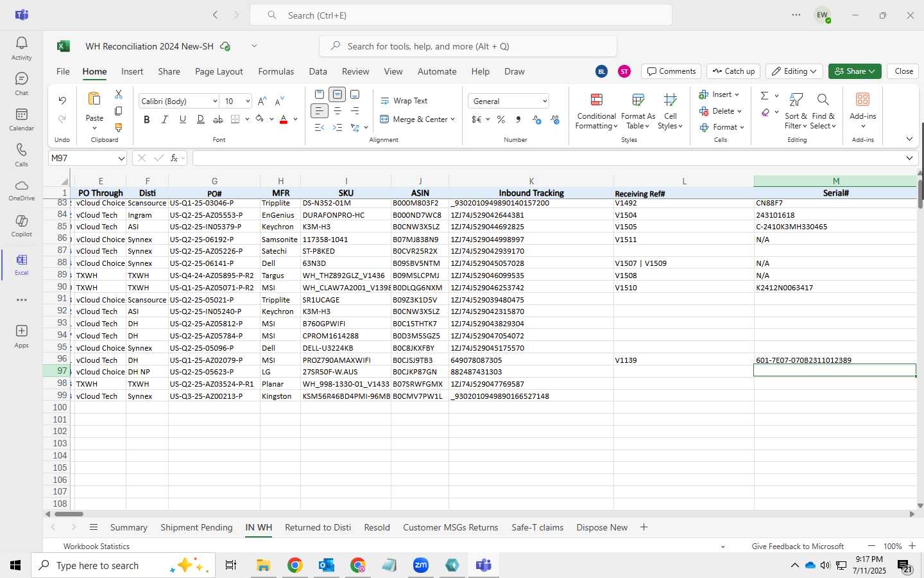Decrease decimal places
This screenshot has width=924, height=578.
pyautogui.click(x=555, y=119)
